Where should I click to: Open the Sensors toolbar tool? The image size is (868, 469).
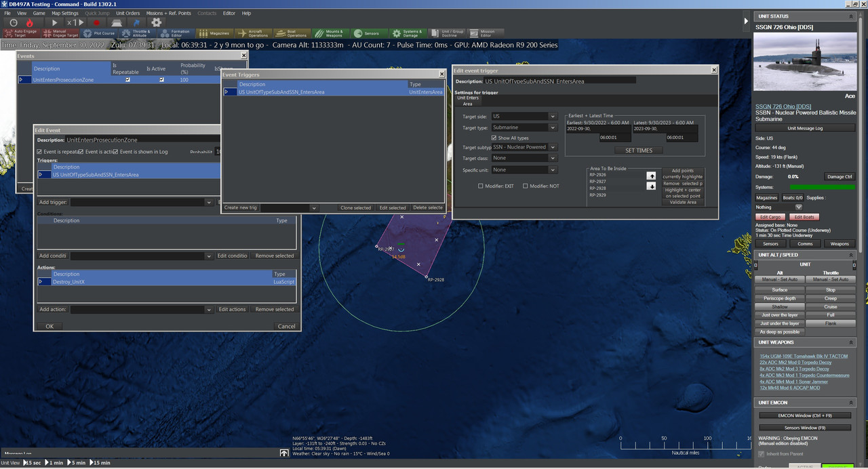coord(370,33)
